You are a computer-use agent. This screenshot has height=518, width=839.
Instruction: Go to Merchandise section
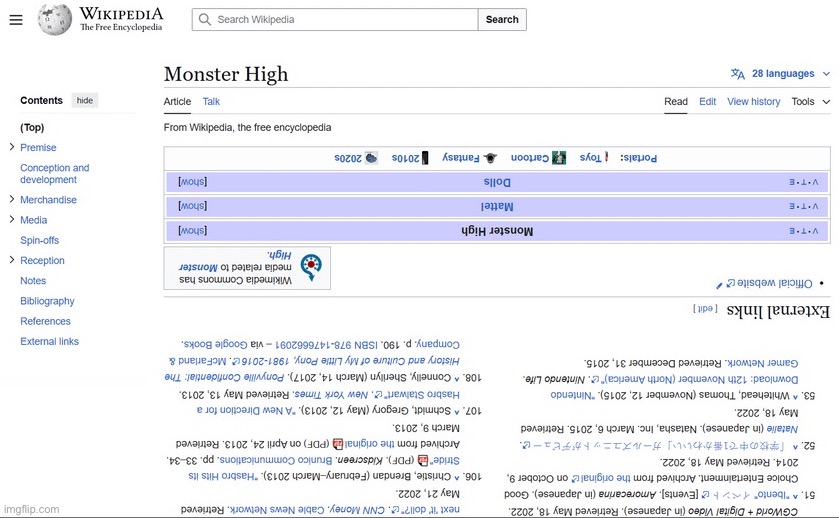pos(48,200)
